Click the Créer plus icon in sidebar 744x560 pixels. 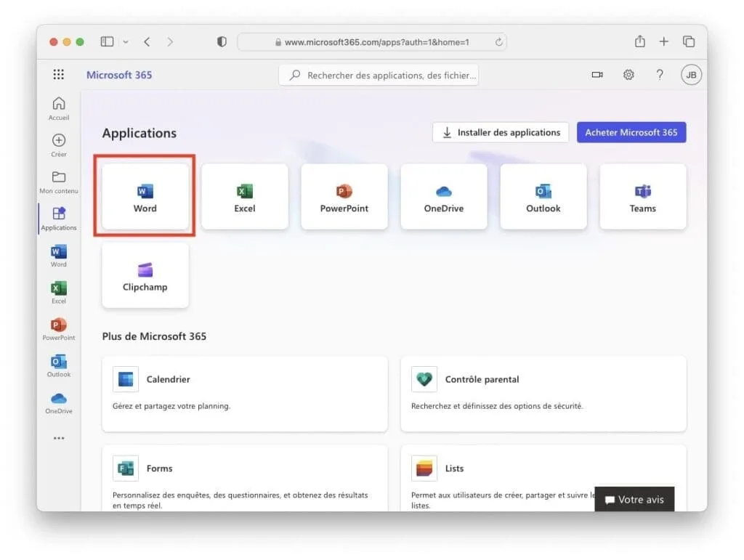59,140
